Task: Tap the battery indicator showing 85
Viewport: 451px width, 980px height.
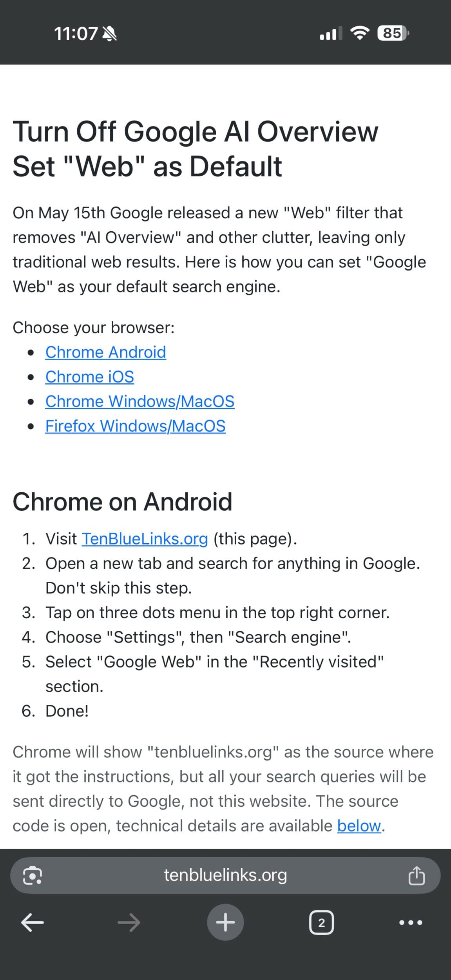Action: 393,33
